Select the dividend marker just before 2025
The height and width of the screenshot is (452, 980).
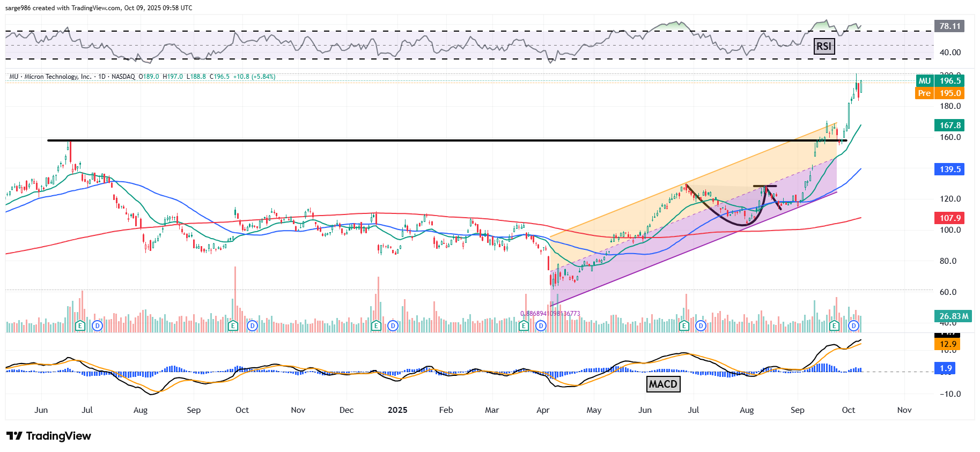[x=393, y=325]
